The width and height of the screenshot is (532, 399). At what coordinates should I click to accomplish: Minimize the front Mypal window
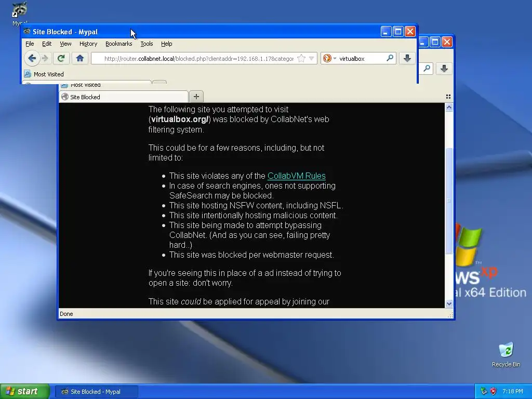pos(386,32)
